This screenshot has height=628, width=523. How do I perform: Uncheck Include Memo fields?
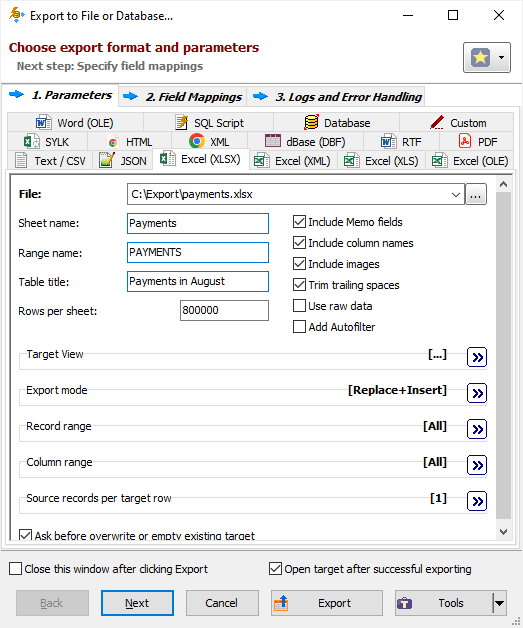point(299,221)
